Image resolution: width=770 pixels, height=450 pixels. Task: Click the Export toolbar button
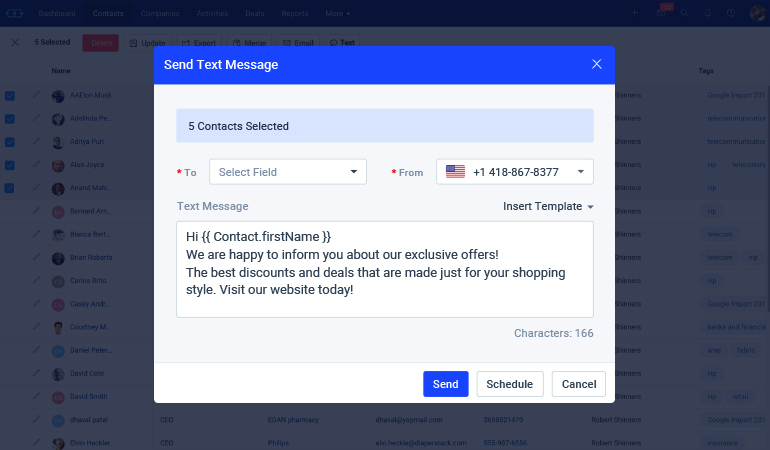coord(199,43)
